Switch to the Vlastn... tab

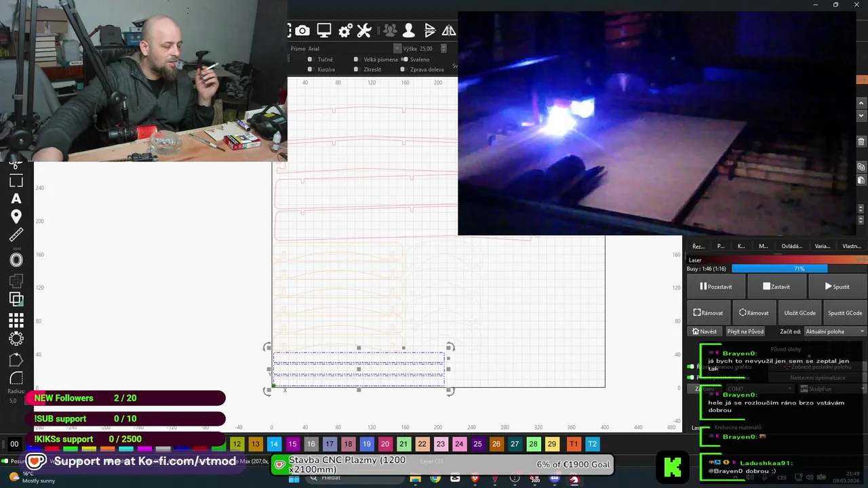[851, 246]
